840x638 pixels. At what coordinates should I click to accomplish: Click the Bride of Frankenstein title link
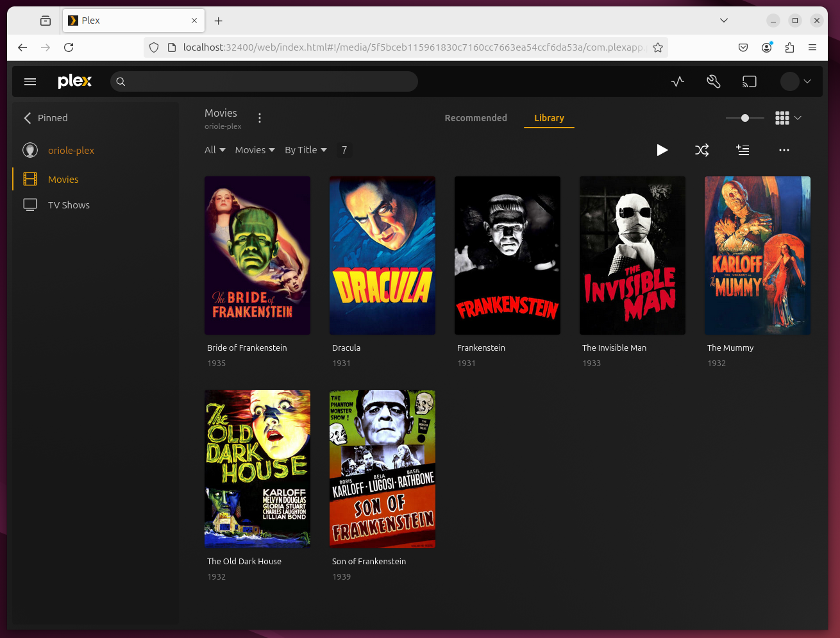tap(247, 348)
